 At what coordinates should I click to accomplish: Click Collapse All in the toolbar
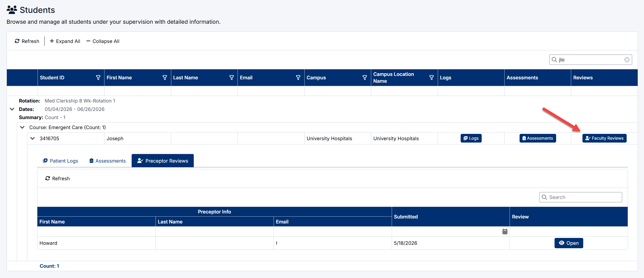point(103,41)
